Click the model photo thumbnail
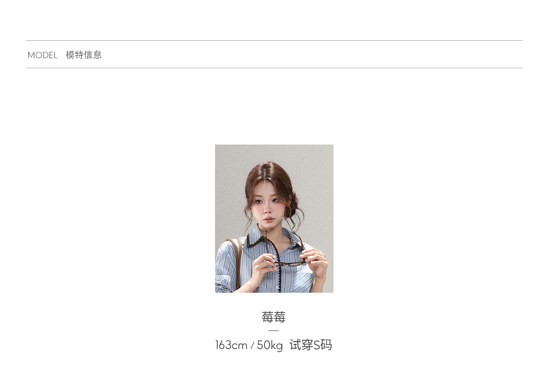 274,219
